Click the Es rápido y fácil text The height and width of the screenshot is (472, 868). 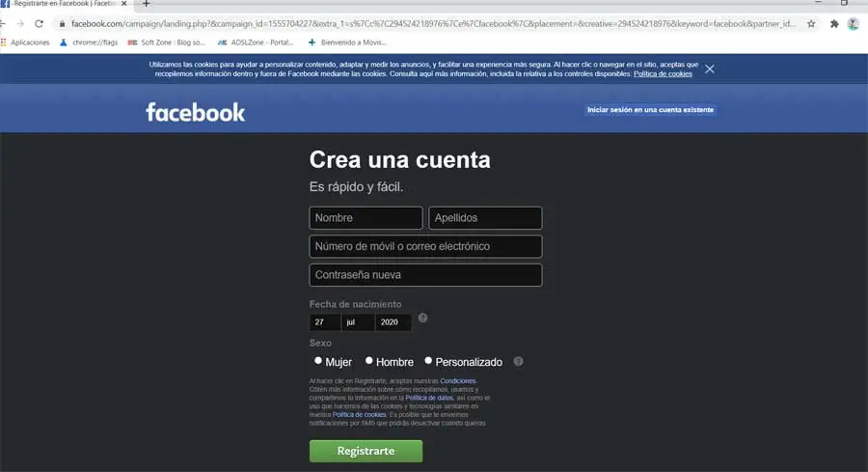(356, 186)
